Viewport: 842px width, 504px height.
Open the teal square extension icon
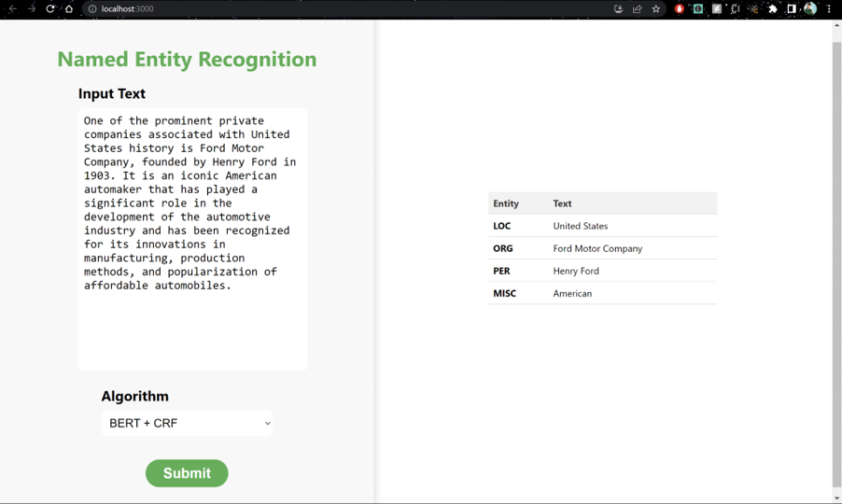pyautogui.click(x=697, y=8)
